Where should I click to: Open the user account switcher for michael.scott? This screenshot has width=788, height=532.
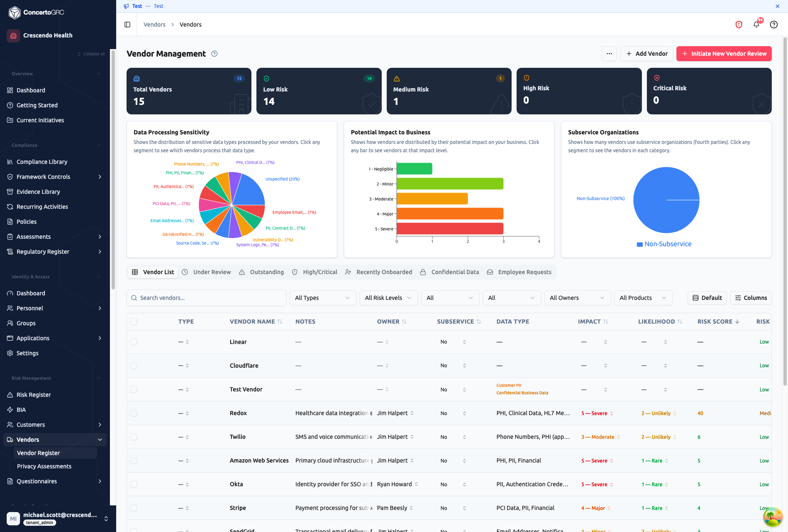(106, 518)
